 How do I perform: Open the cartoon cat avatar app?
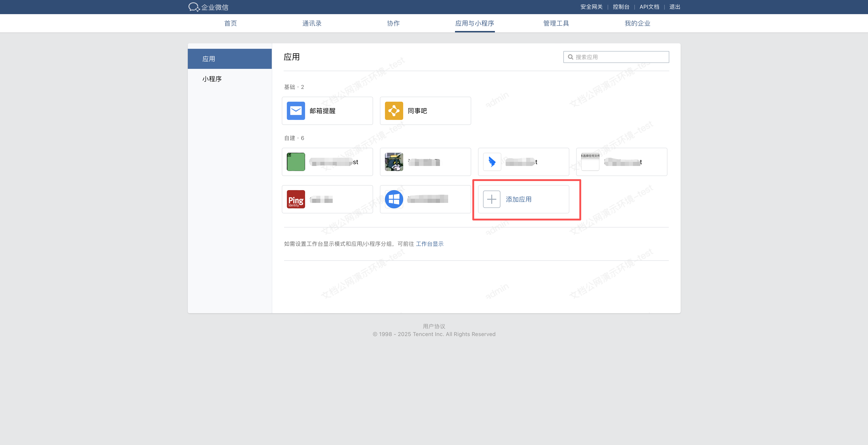point(394,162)
